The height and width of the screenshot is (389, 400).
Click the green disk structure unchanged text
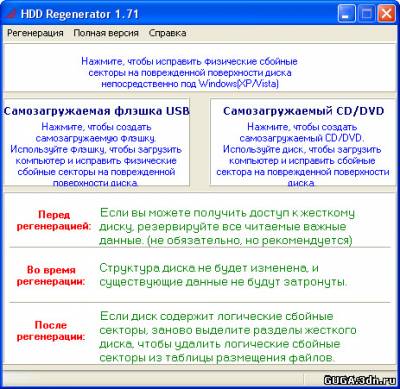pyautogui.click(x=223, y=275)
